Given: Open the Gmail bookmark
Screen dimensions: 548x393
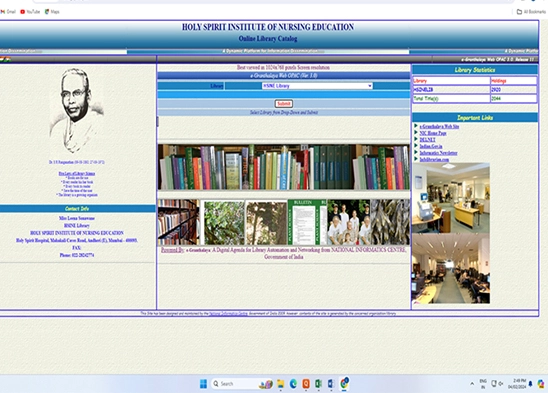Looking at the screenshot, I should coord(8,12).
